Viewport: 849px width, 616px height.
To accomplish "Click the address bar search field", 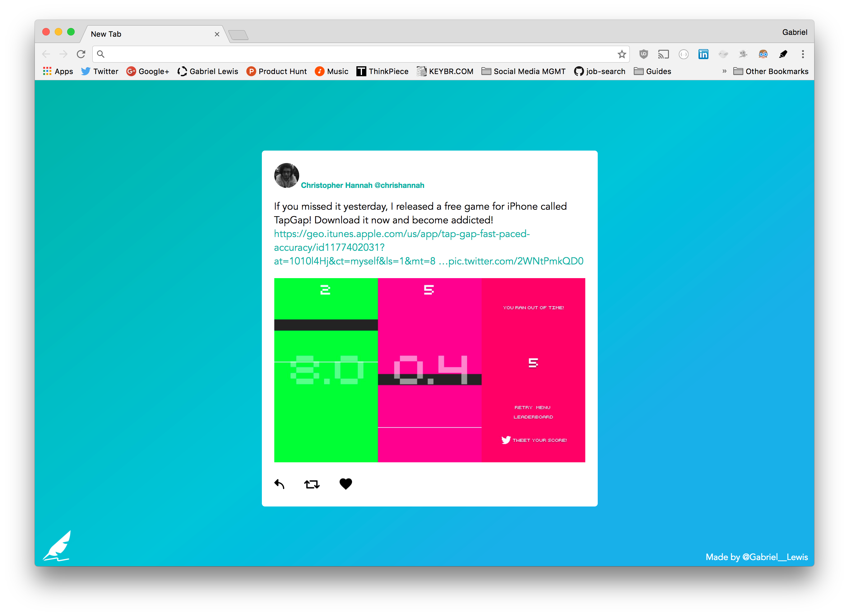I will click(356, 54).
